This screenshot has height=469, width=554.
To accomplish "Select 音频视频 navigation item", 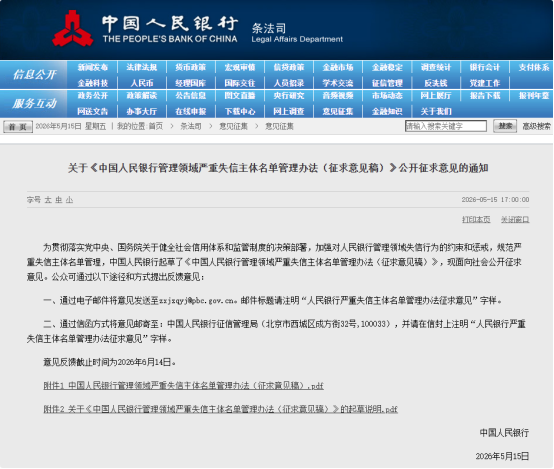I will pos(338,96).
